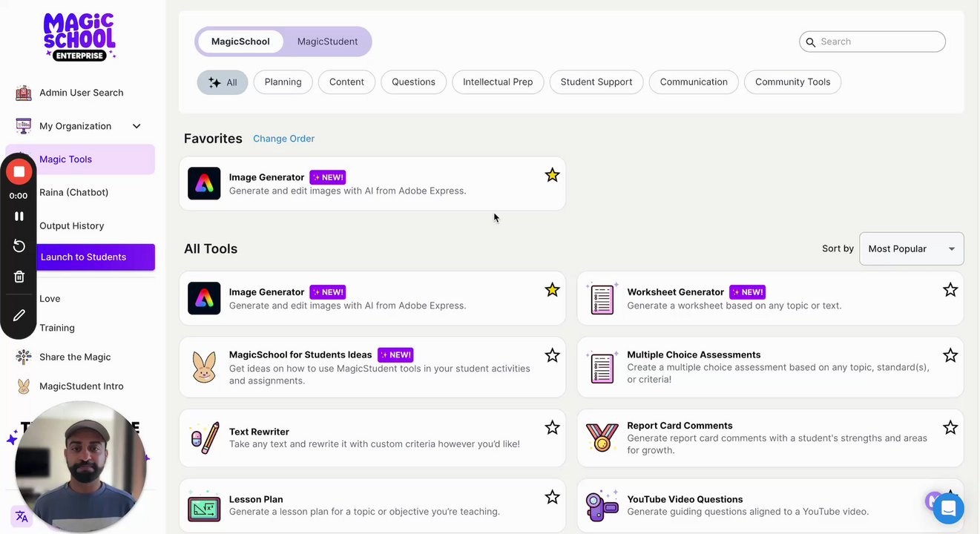The image size is (980, 534).
Task: Click the MagicStudent Intro bunny icon
Action: pyautogui.click(x=24, y=386)
